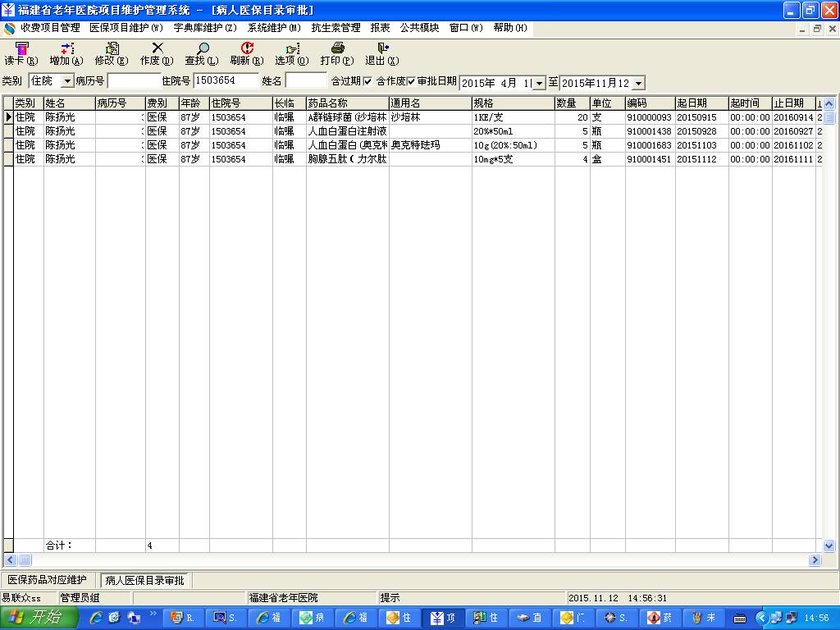Open the taskbar item labeled 项

[444, 619]
